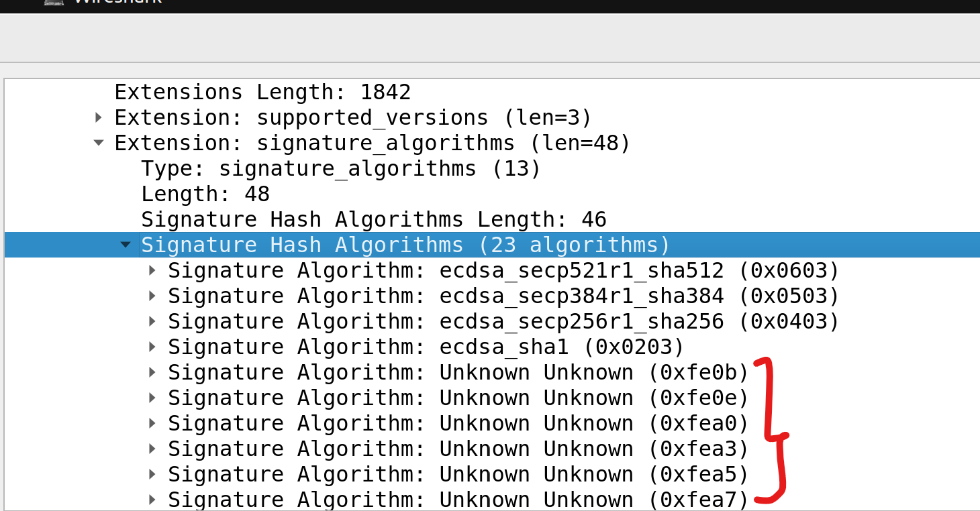The width and height of the screenshot is (980, 511).
Task: Expand the Unknown (0xfea7) signature algorithm
Action: (153, 500)
